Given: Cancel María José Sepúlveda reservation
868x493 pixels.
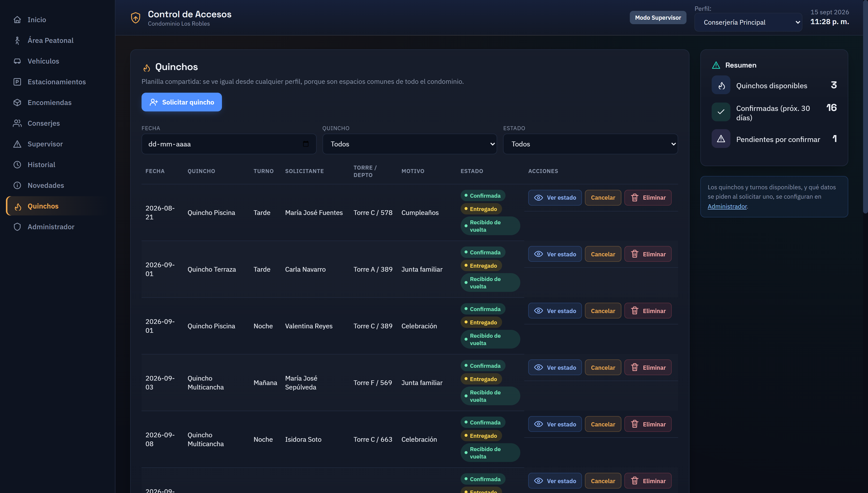Looking at the screenshot, I should (603, 367).
